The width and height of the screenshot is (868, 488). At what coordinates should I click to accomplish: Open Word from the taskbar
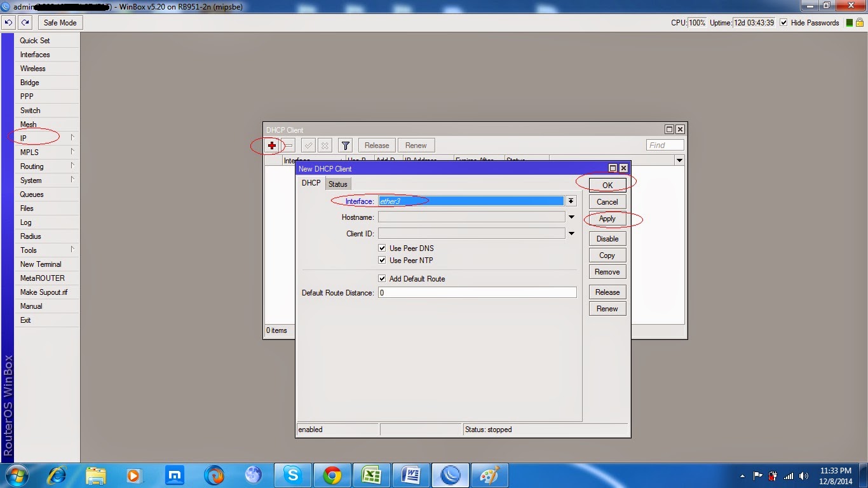coord(411,475)
